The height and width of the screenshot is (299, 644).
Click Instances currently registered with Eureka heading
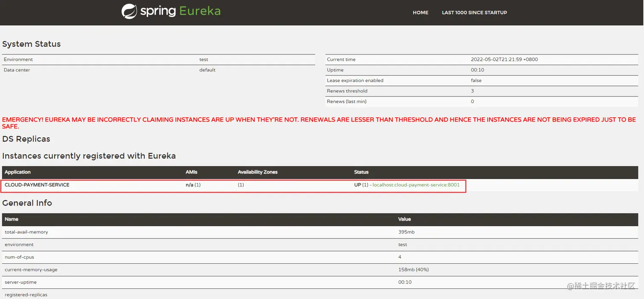point(89,156)
